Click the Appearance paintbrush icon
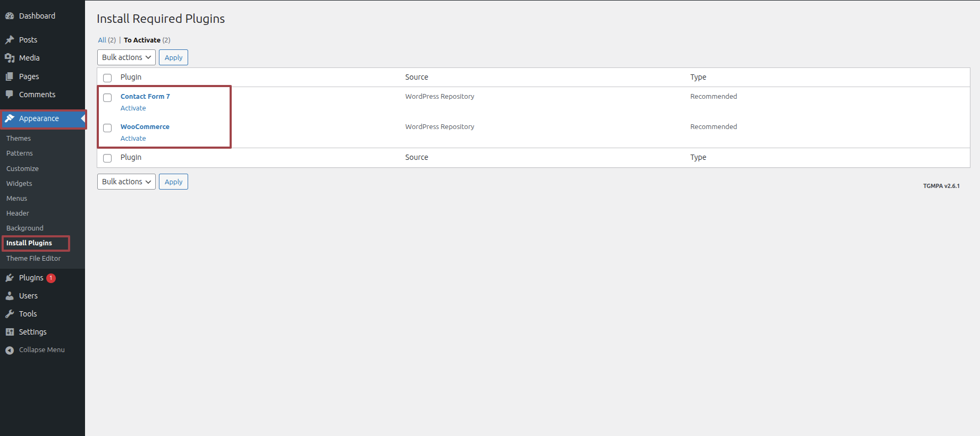 10,118
